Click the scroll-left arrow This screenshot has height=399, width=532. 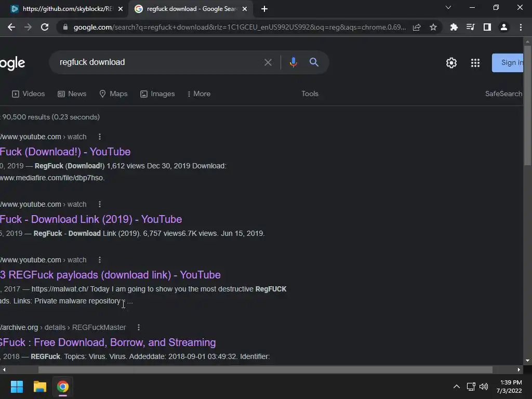point(4,369)
